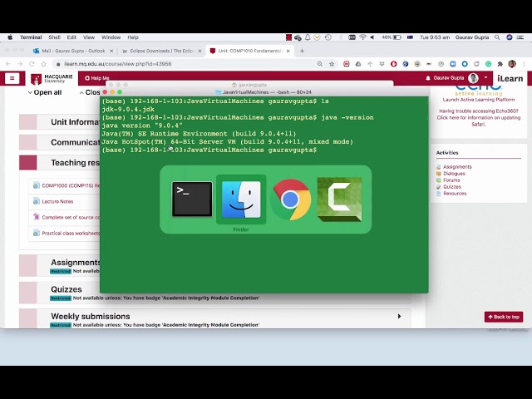Open the View menu

pos(89,37)
